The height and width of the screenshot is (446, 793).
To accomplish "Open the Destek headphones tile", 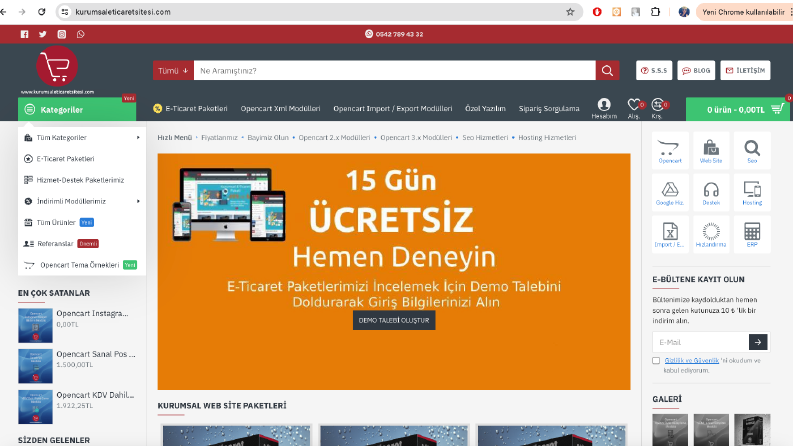I will pyautogui.click(x=711, y=193).
